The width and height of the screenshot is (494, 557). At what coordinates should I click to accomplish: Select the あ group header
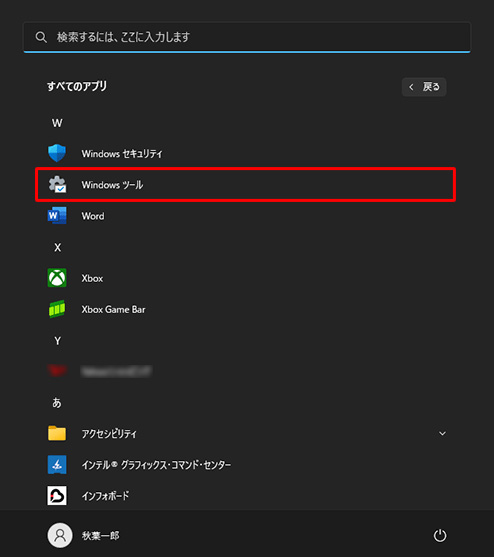57,402
